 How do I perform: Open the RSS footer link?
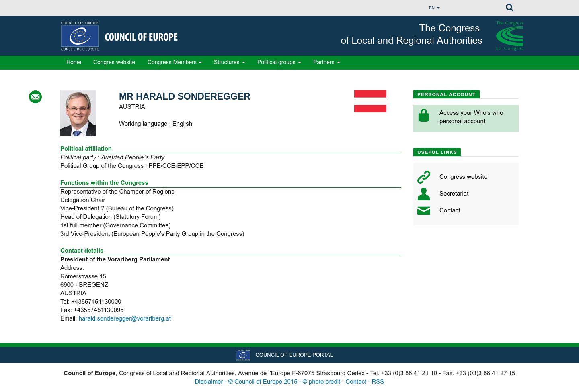[x=378, y=382]
